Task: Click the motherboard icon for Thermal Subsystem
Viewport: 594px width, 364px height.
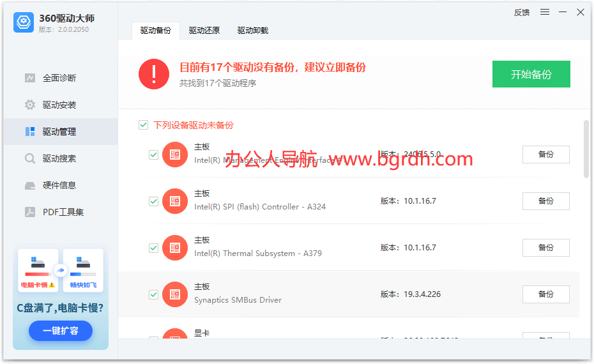Action: (x=175, y=248)
